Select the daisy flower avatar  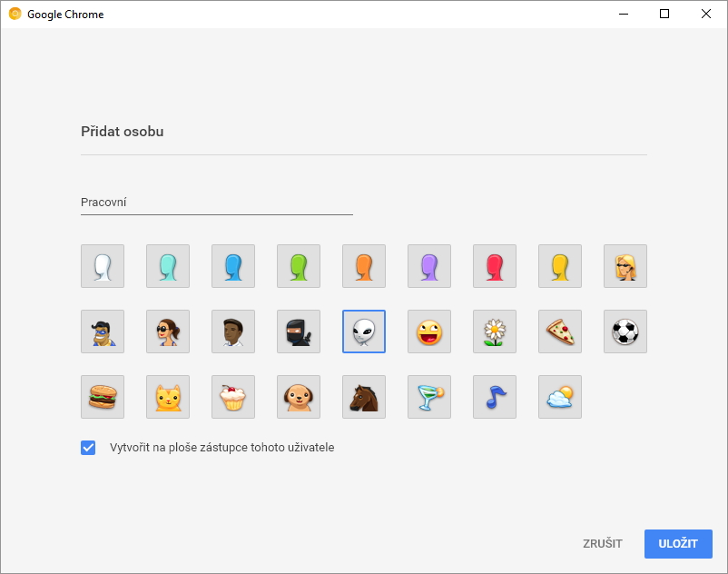(x=495, y=332)
